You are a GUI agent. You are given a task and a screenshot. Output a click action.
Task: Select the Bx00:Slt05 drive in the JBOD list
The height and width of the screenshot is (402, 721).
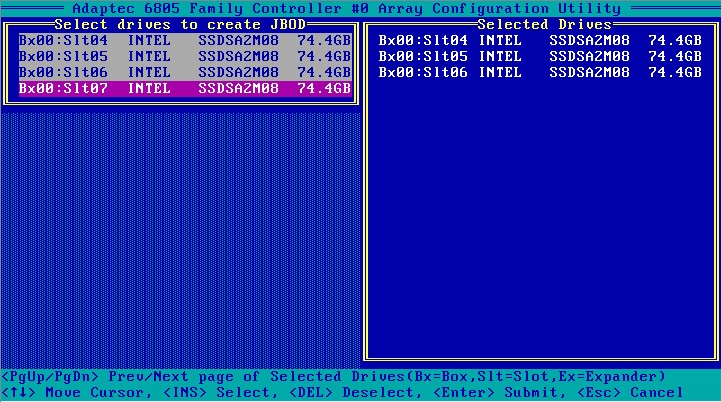[185, 57]
